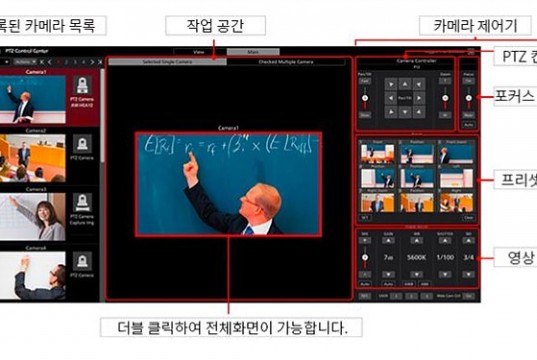Increase the gain with its up arrow
The width and height of the screenshot is (537, 360).
pos(388,241)
